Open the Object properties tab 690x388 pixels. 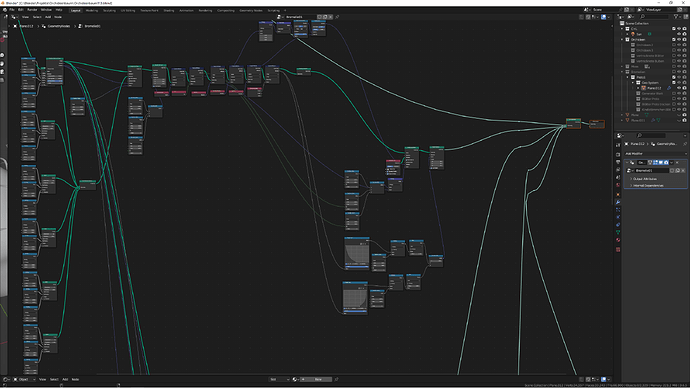[x=618, y=195]
